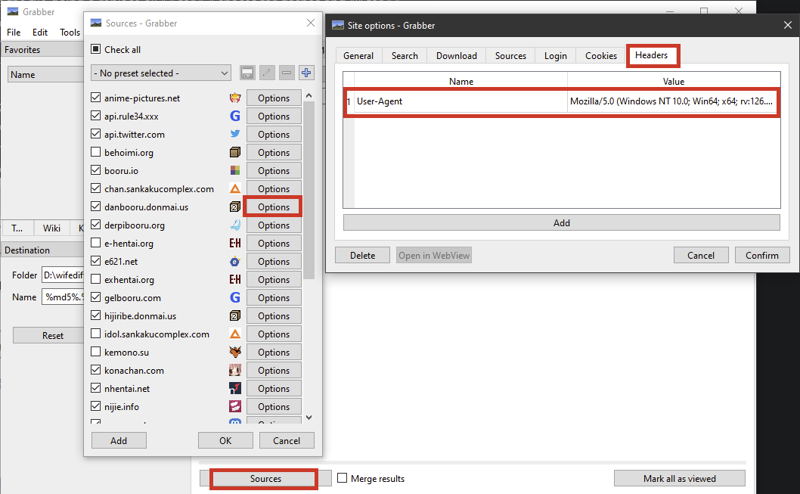Toggle the Check all checkbox

[95, 49]
